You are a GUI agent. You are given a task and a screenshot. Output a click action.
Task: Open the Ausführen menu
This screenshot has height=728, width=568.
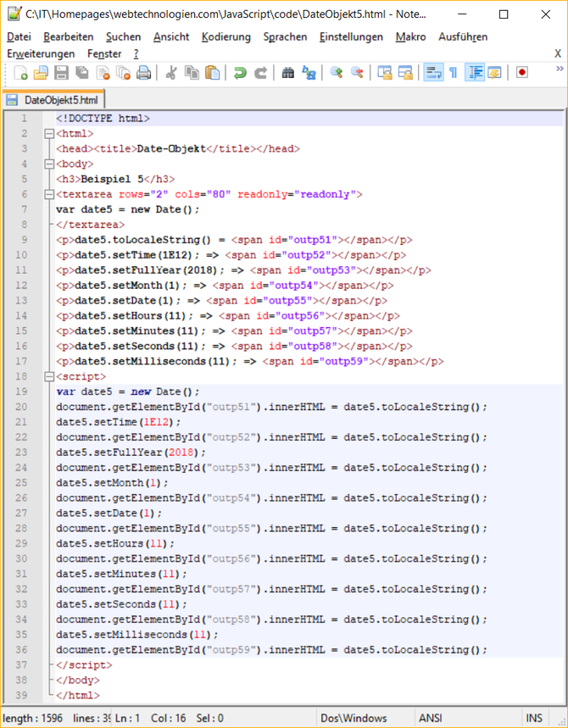463,36
